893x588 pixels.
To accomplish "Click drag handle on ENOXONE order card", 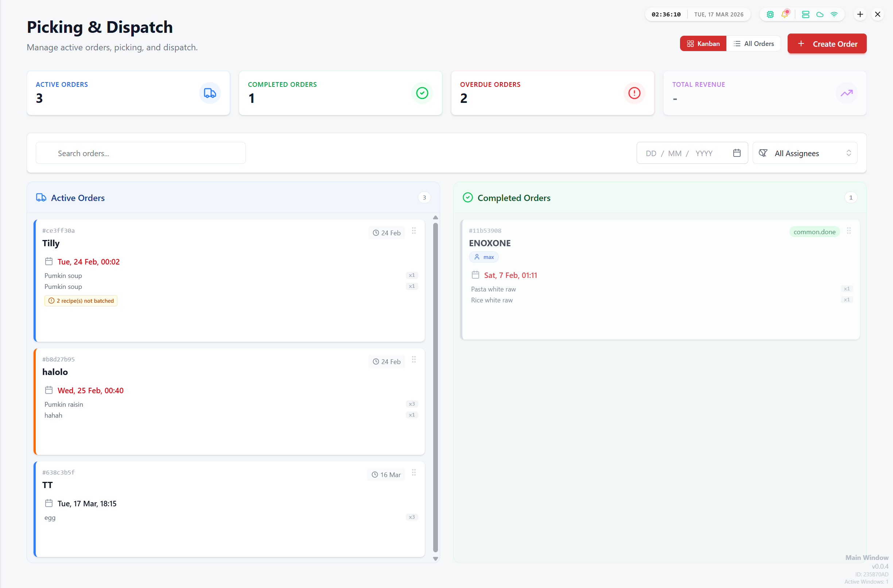I will coord(849,231).
